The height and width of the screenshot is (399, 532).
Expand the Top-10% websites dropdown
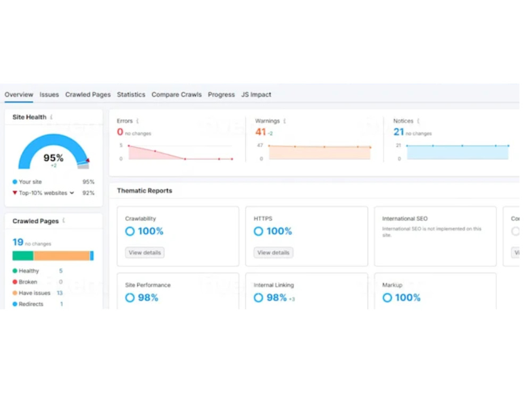[x=72, y=193]
